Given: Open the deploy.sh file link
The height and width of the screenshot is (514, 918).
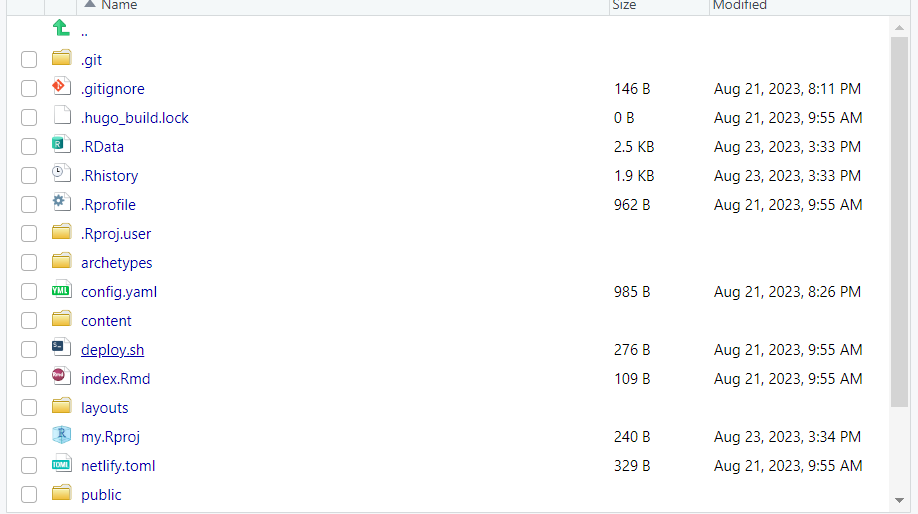Looking at the screenshot, I should pyautogui.click(x=112, y=350).
